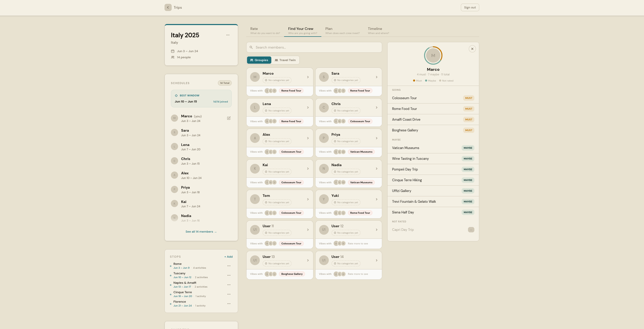The width and height of the screenshot is (644, 329).
Task: Click the search magnifier icon
Action: (x=251, y=47)
